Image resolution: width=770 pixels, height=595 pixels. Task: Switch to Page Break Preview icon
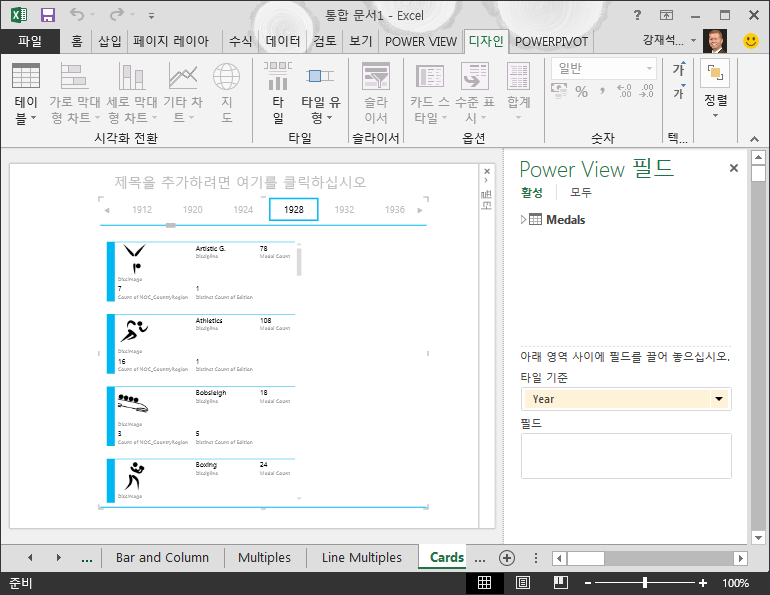[561, 582]
